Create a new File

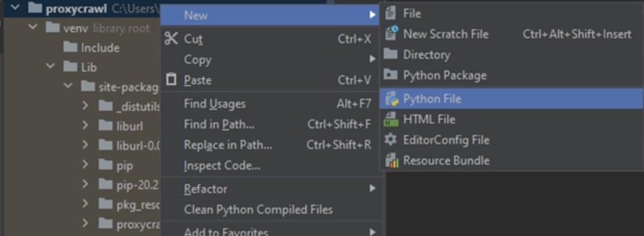pyautogui.click(x=511, y=14)
